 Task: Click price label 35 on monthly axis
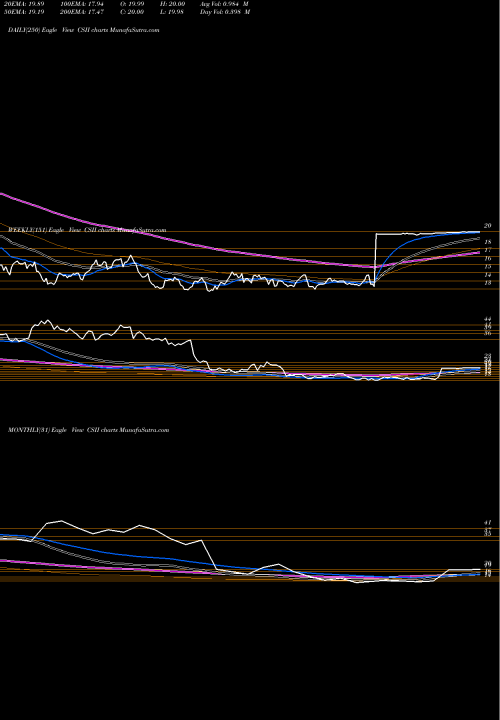488,534
